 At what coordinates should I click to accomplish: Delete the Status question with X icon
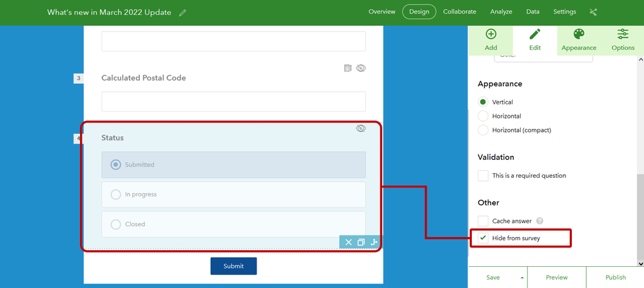point(348,242)
